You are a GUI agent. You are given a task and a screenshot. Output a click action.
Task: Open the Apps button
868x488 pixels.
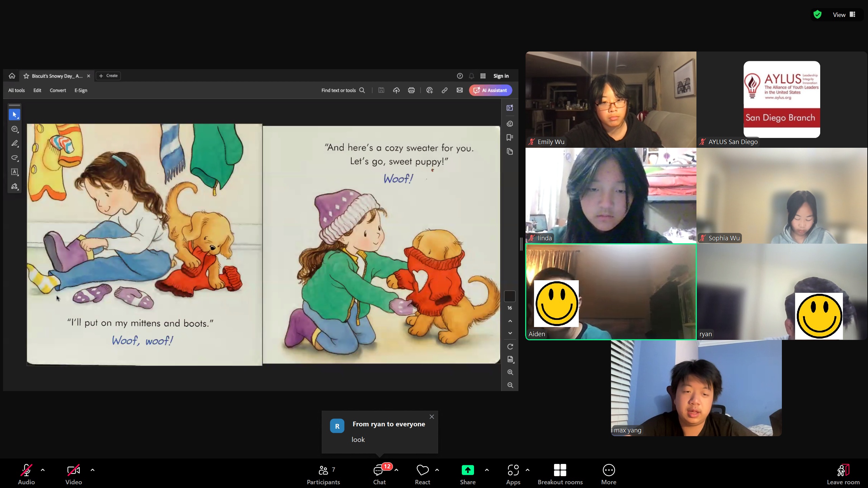pos(513,474)
